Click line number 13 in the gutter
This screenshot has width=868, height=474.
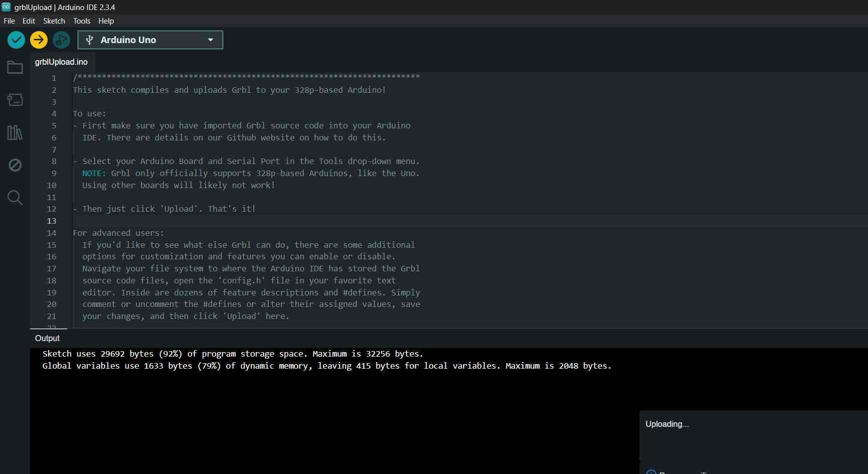point(52,221)
